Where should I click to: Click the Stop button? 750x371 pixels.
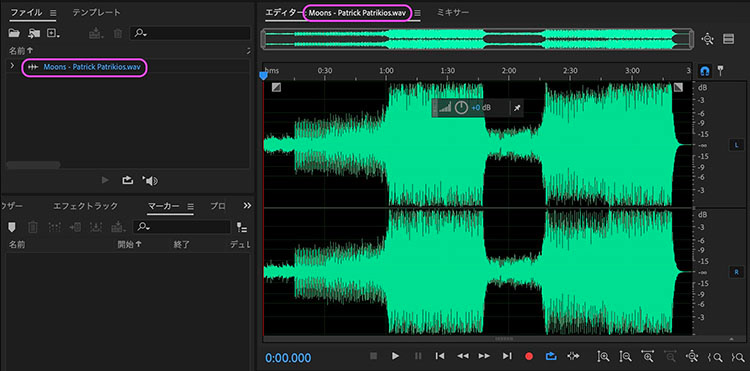click(374, 356)
